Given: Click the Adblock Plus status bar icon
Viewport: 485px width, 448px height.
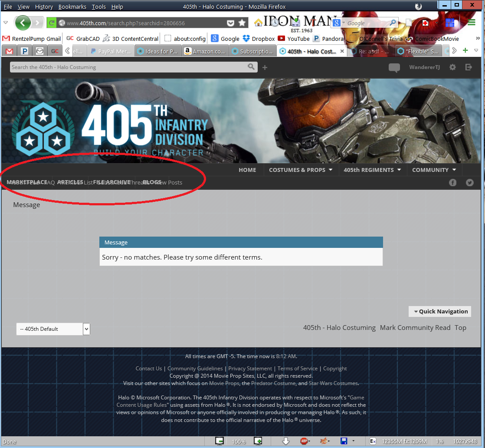Looking at the screenshot, I should click(304, 441).
